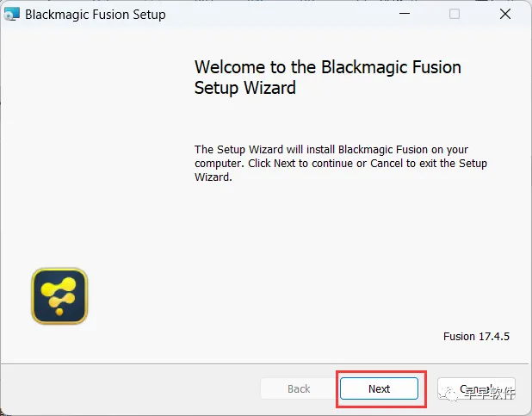
Task: Click the Setup Wizard description paragraph
Action: (x=341, y=164)
